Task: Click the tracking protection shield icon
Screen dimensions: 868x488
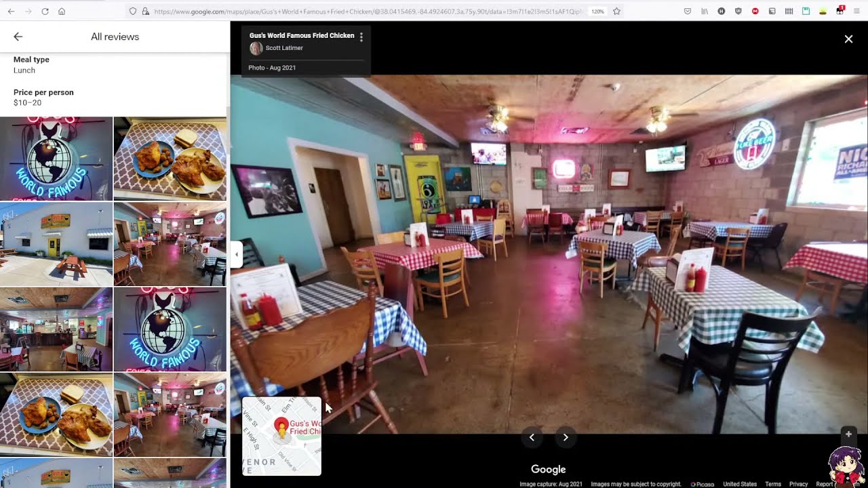Action: [x=133, y=12]
